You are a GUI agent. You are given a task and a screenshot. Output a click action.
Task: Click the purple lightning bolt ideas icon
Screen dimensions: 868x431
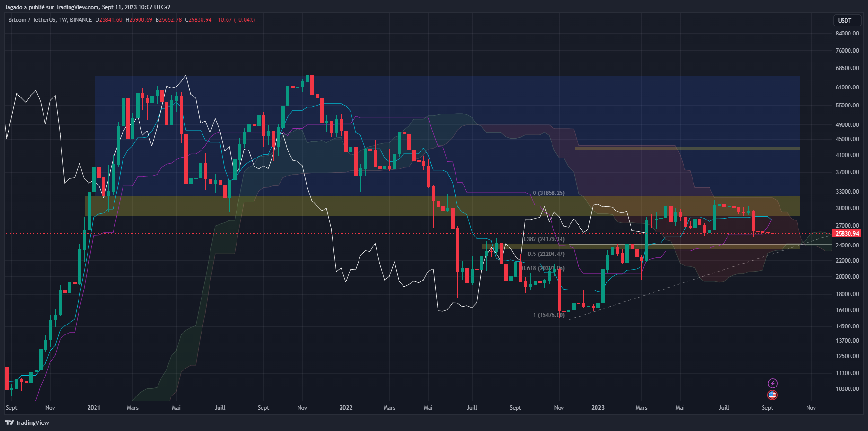click(x=773, y=383)
